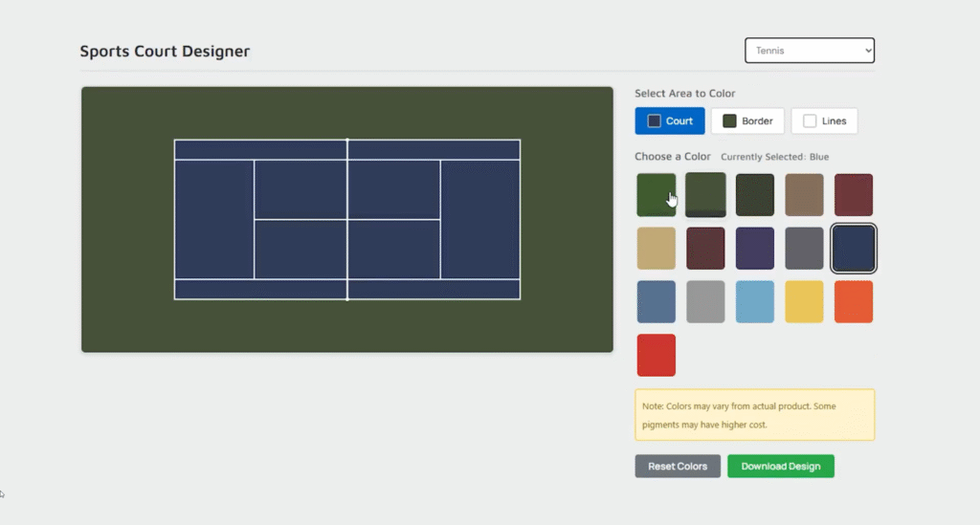Select the maroon swatch in first row

click(854, 195)
